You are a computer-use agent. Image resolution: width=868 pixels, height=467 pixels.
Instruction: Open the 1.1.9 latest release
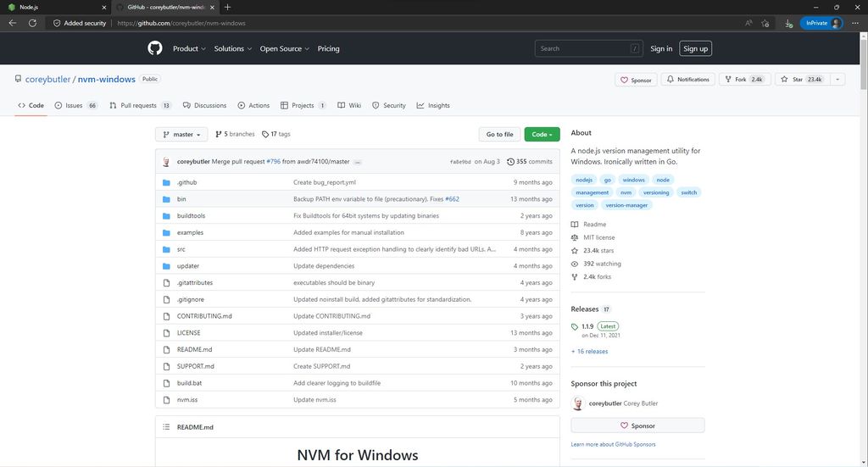[587, 326]
